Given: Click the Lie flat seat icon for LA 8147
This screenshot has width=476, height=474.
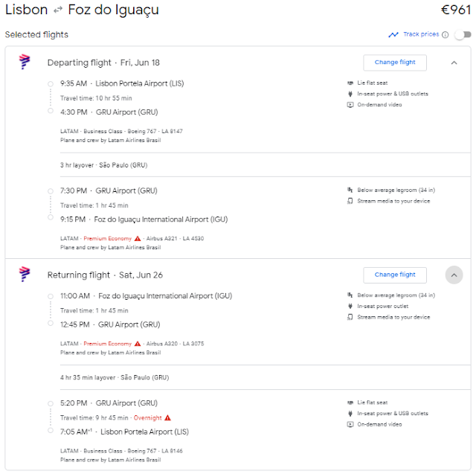Looking at the screenshot, I should [350, 83].
